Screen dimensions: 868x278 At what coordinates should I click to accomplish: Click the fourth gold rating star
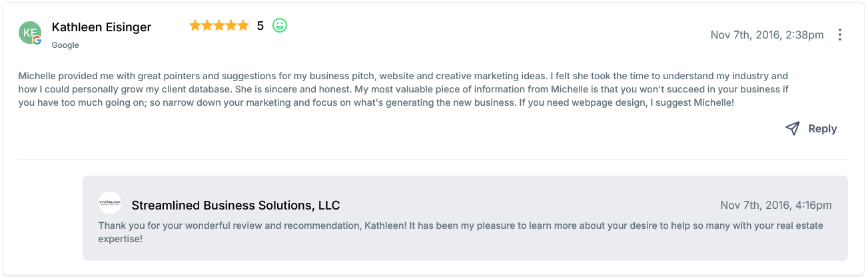(230, 26)
